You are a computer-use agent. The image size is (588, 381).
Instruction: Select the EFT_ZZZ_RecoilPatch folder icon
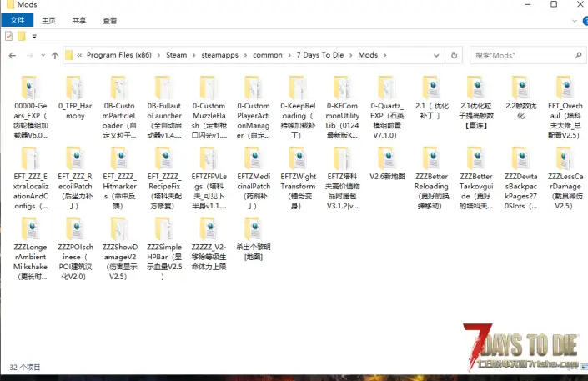(x=75, y=158)
